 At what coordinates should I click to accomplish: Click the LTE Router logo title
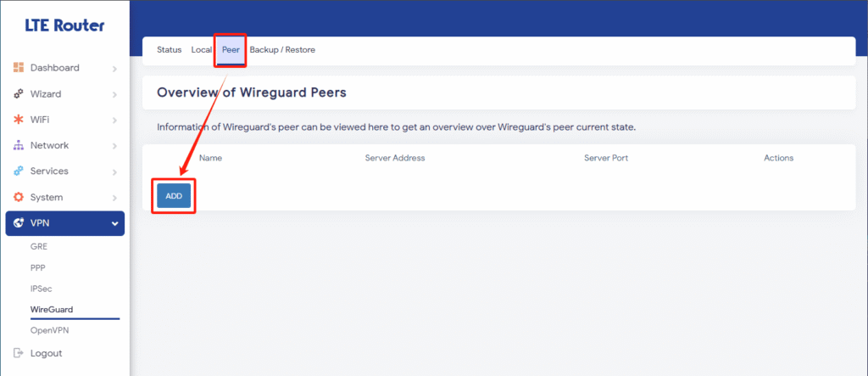coord(64,25)
